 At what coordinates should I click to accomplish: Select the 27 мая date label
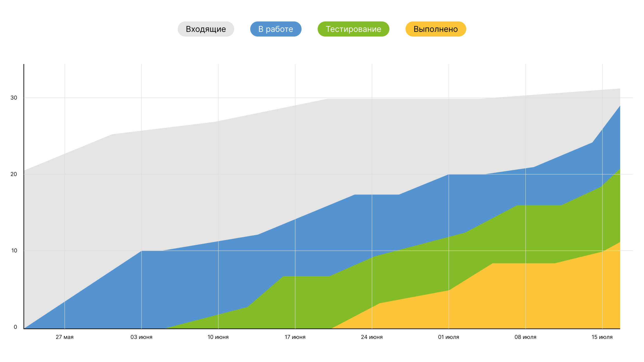64,337
